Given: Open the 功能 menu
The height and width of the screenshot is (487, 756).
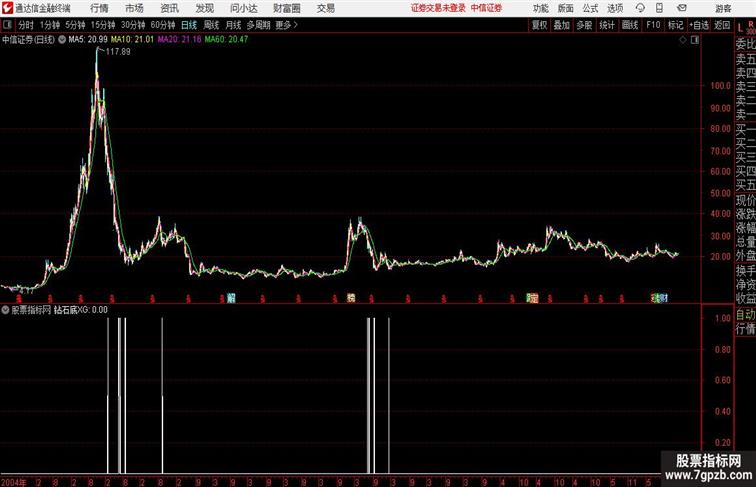Looking at the screenshot, I should pos(540,8).
